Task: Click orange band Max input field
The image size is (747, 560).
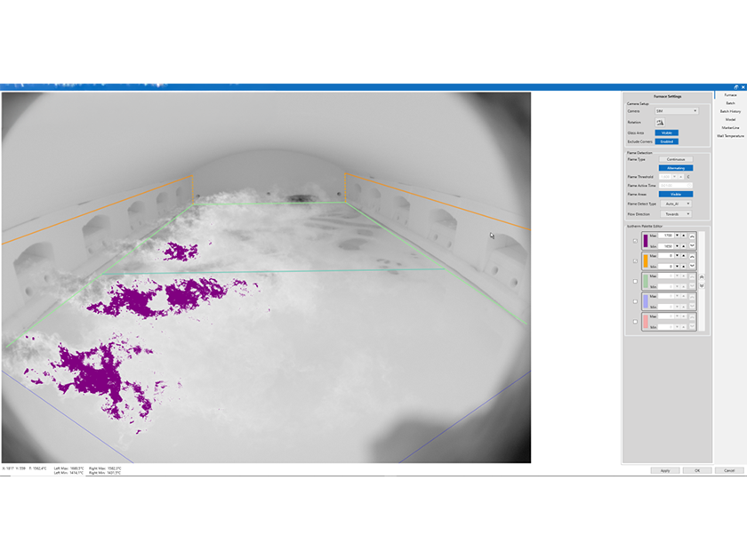Action: (666, 256)
